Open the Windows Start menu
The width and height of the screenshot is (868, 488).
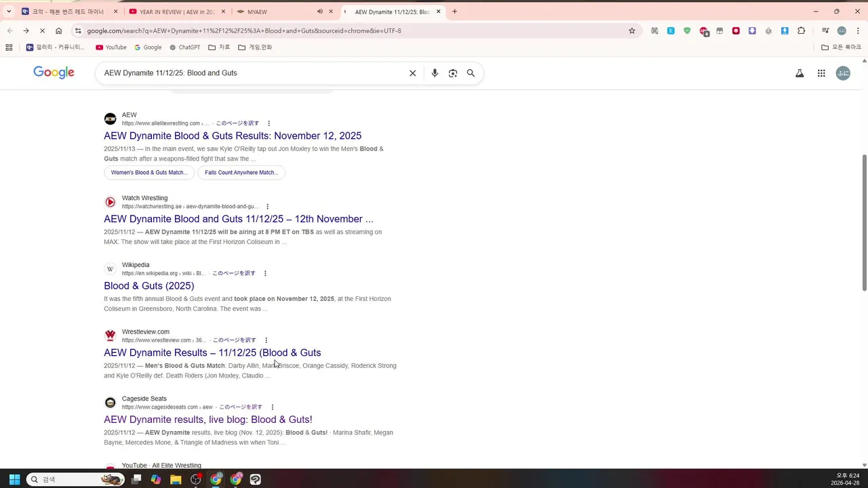click(x=14, y=479)
